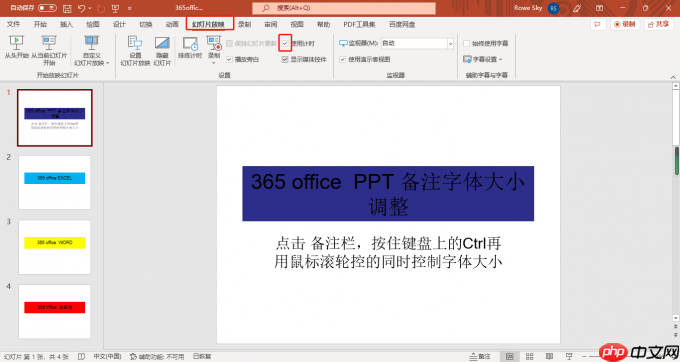Screen dimensions: 680x362
Task: Save the presentation with the floppy icon
Action: click(x=67, y=8)
